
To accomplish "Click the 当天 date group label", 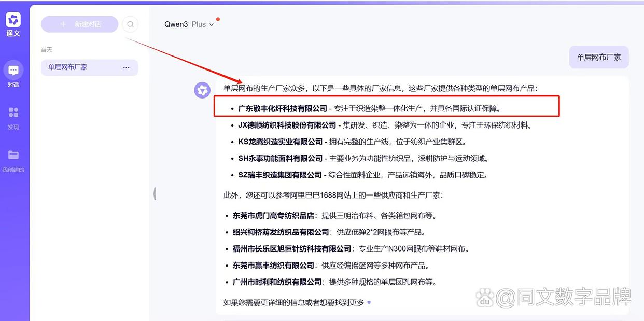I will pyautogui.click(x=47, y=50).
